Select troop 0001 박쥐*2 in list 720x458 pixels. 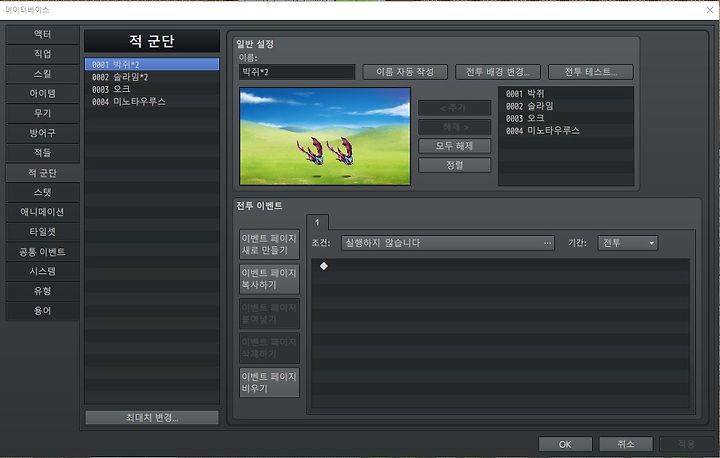click(152, 64)
